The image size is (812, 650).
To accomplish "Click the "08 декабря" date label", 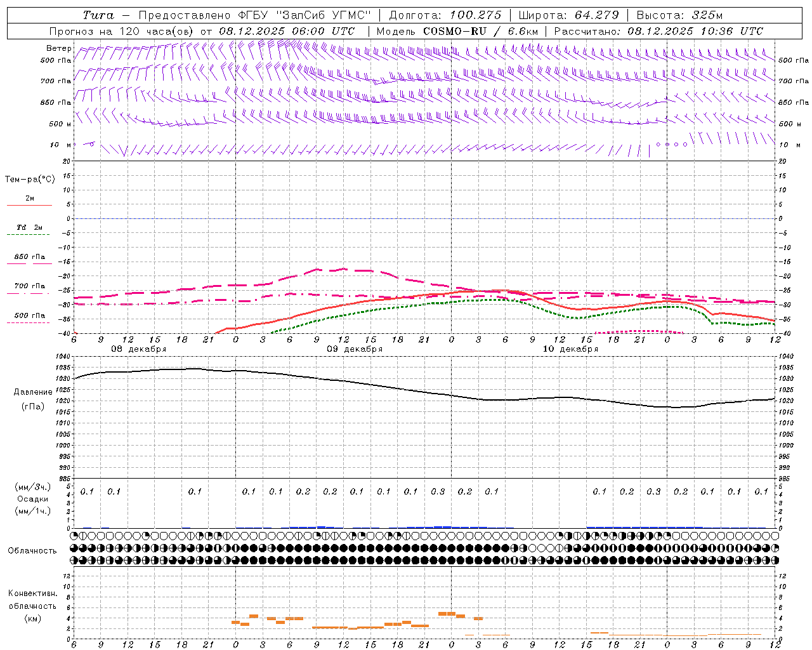I will point(139,349).
